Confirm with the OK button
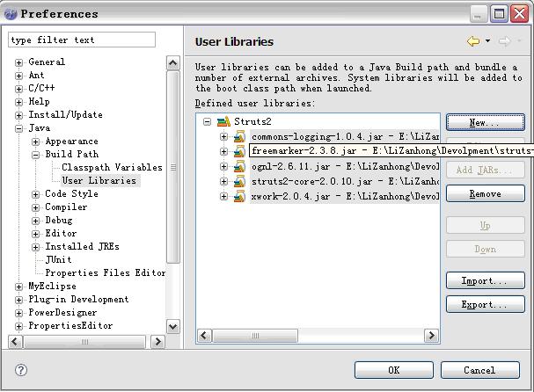 [394, 370]
